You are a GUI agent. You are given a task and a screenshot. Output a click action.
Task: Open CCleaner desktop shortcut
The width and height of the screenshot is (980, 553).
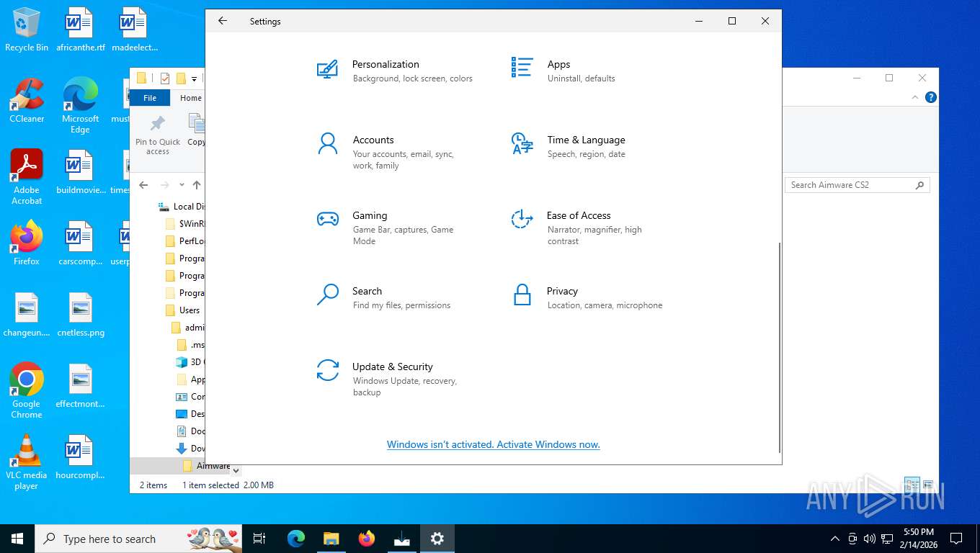pyautogui.click(x=27, y=101)
